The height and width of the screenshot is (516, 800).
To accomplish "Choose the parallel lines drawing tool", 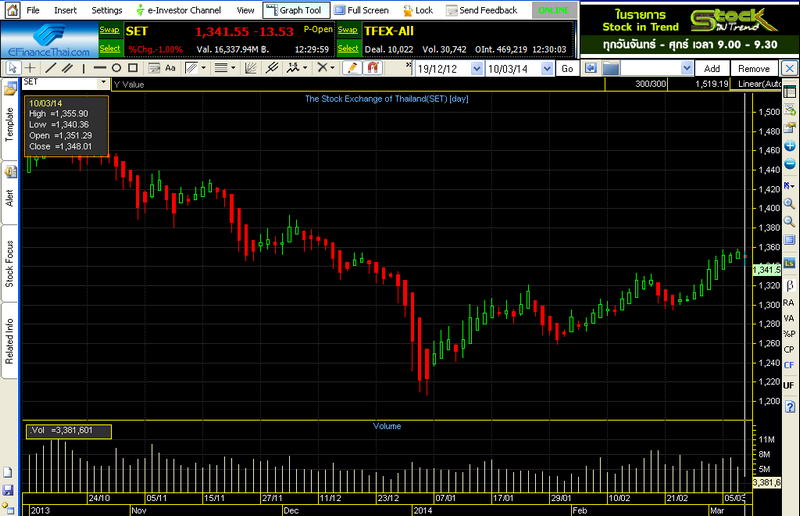I will point(67,68).
